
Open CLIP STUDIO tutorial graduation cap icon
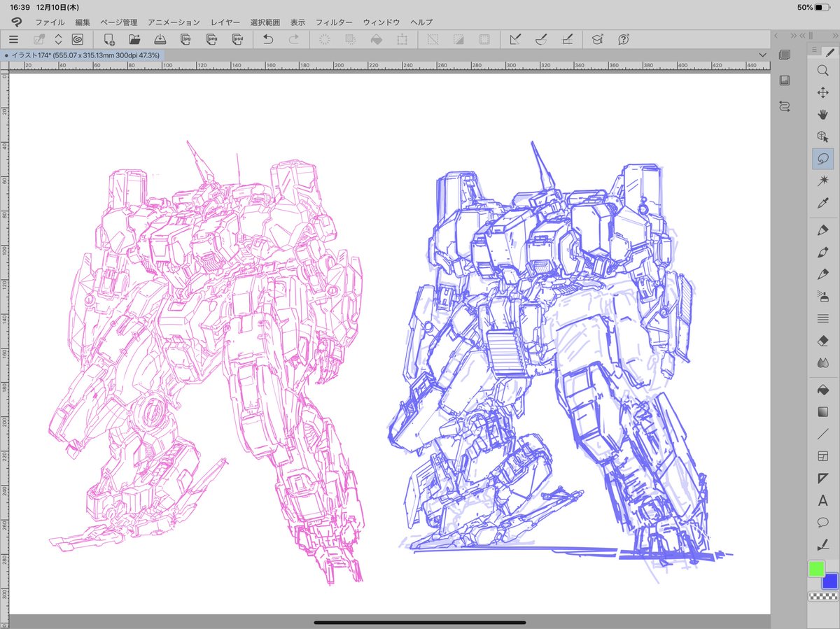click(x=597, y=40)
